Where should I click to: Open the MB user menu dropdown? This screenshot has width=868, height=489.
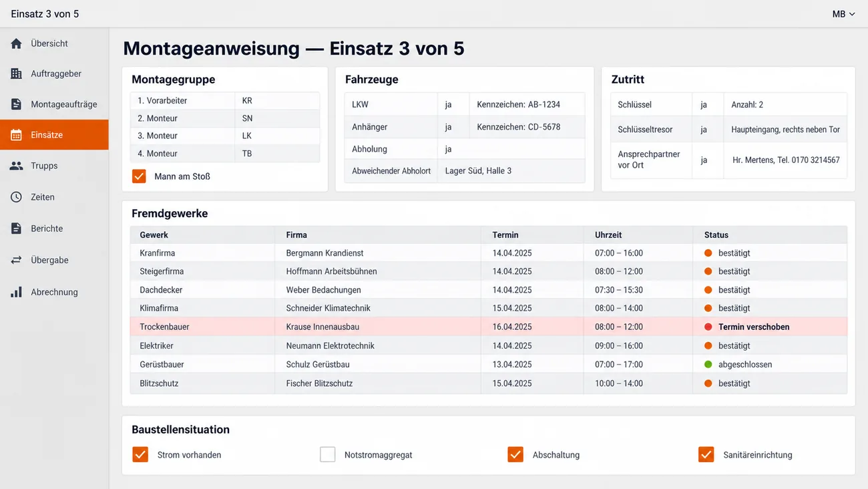[843, 14]
